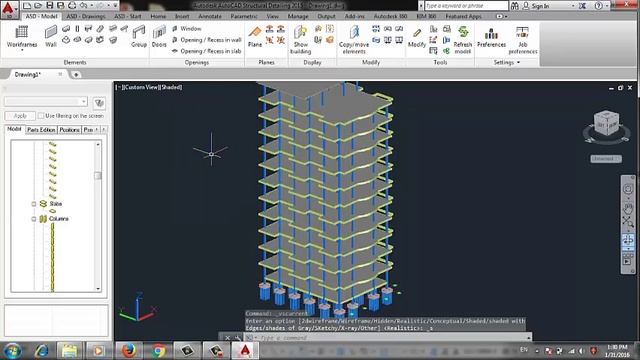Click the ViewCube in the viewport
The width and height of the screenshot is (640, 360).
click(606, 124)
